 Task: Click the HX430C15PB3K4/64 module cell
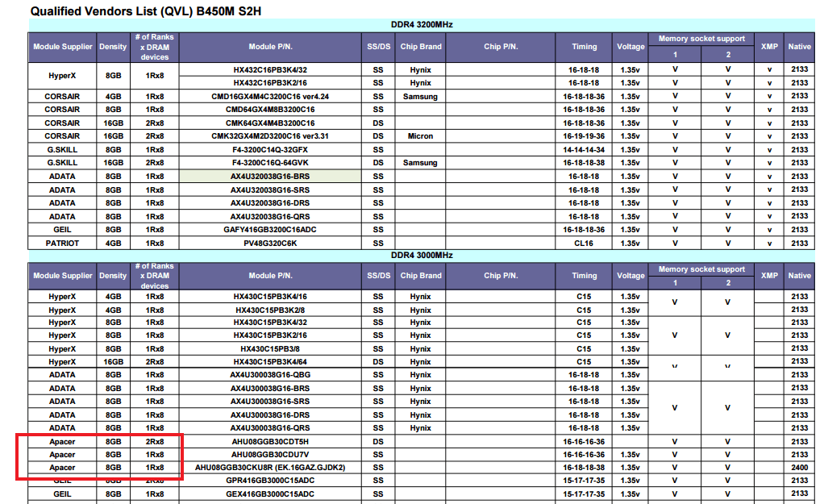(270, 362)
